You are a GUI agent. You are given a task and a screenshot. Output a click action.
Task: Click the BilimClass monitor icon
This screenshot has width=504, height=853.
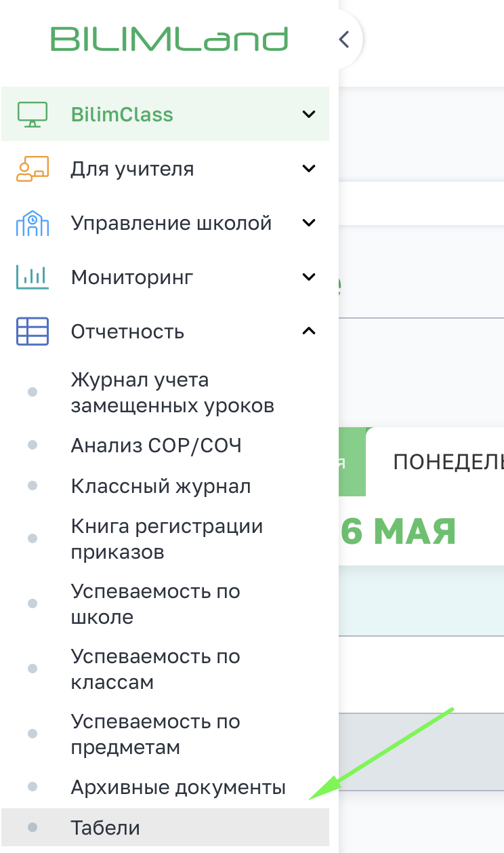(x=32, y=115)
